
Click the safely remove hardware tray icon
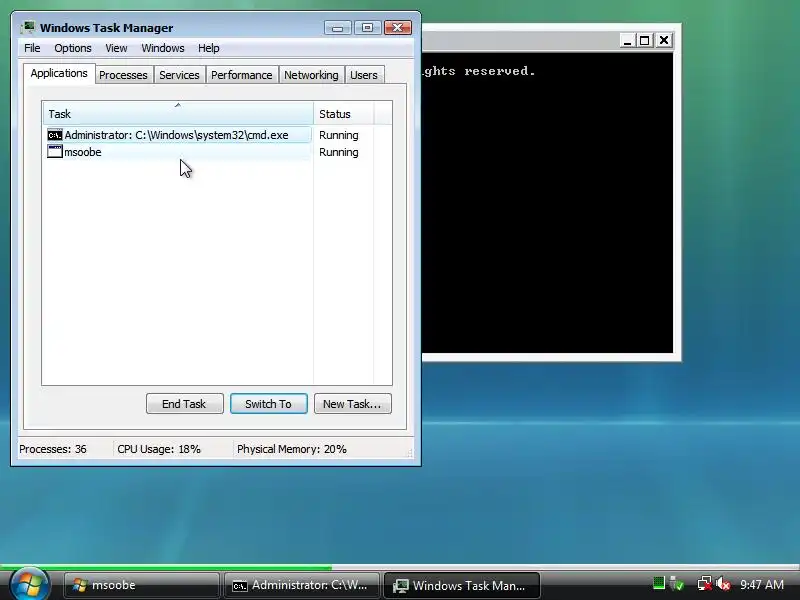click(677, 584)
